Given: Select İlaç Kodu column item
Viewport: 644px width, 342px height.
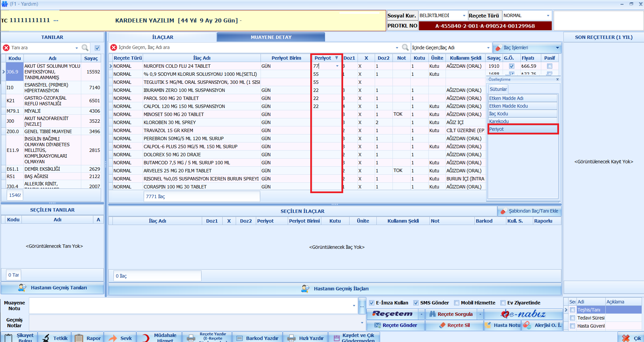Looking at the screenshot, I should pos(523,114).
